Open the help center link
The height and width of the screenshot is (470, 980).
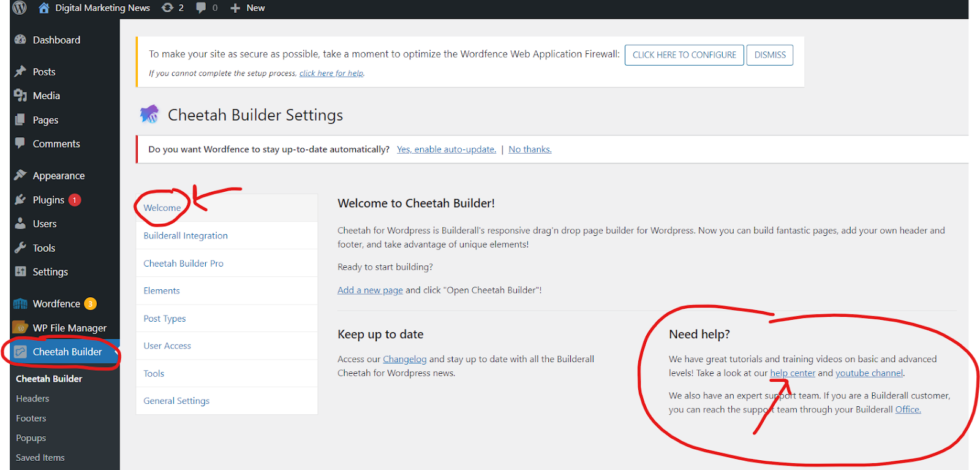pyautogui.click(x=793, y=373)
